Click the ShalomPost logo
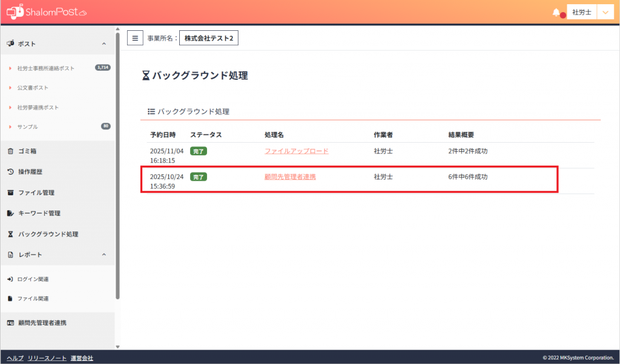The image size is (620, 364). pos(47,11)
